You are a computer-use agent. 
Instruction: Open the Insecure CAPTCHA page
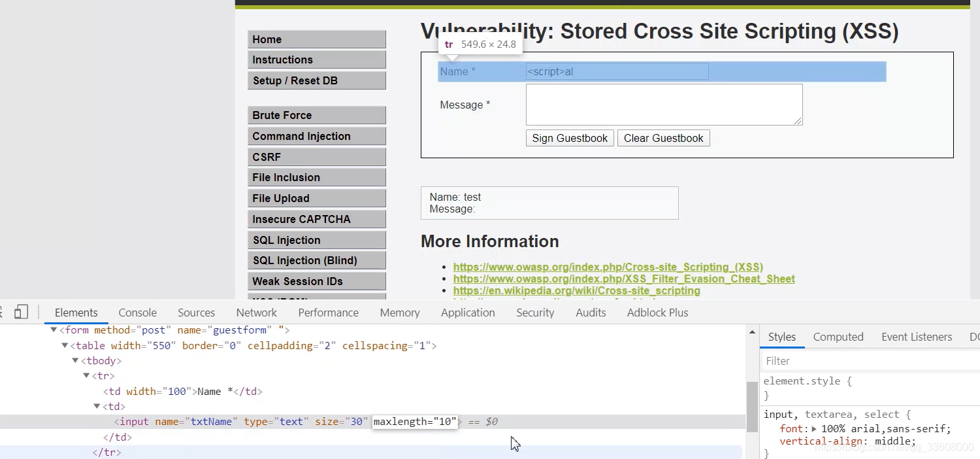tap(316, 219)
